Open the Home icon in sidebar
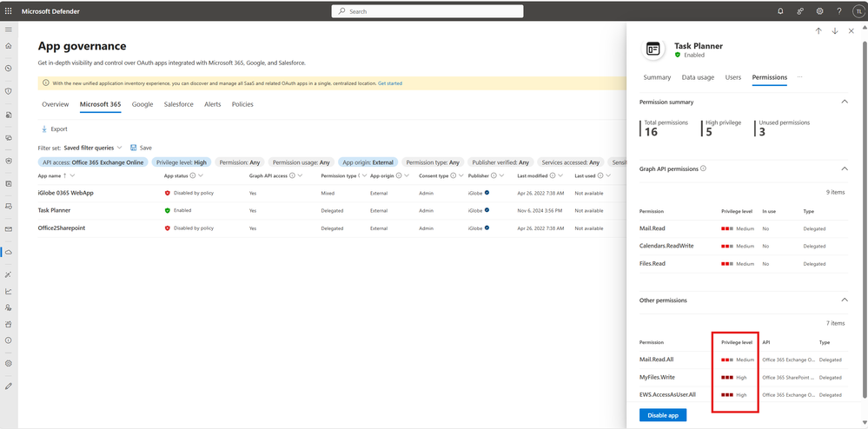868x429 pixels. pyautogui.click(x=9, y=46)
